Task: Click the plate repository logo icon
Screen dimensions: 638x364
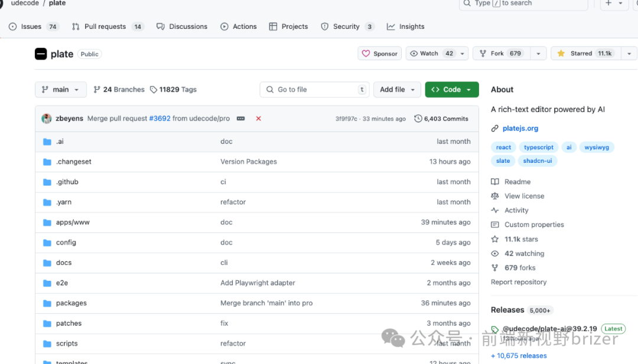Action: coord(41,54)
